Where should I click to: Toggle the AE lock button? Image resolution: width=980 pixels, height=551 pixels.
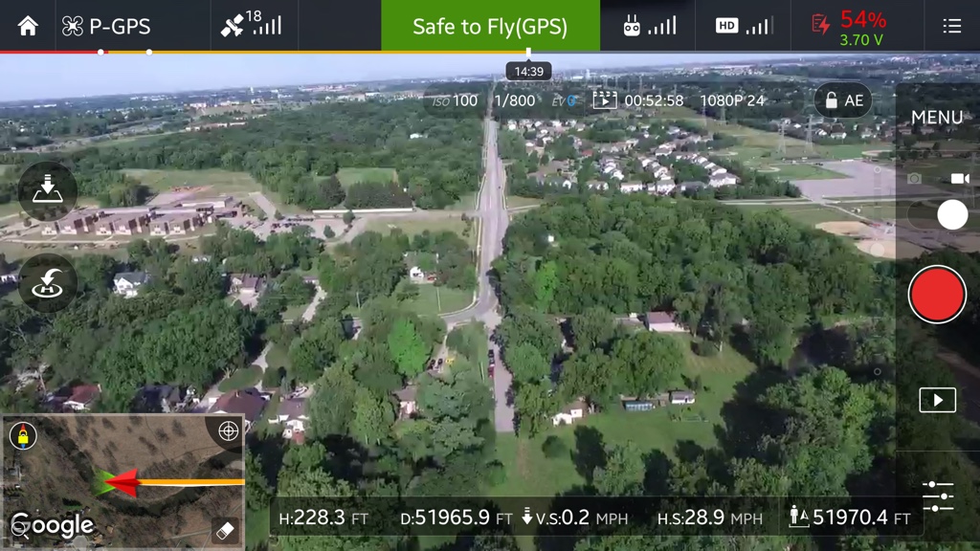coord(843,99)
